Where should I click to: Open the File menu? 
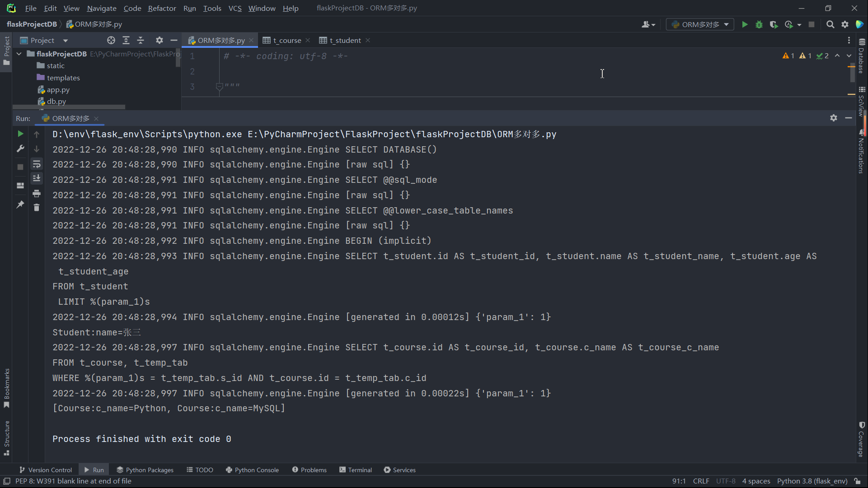tap(31, 8)
